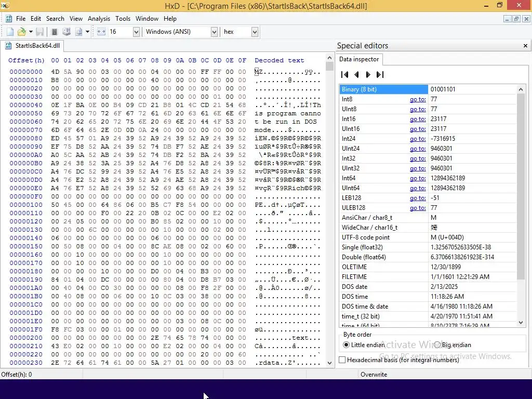Open the bytes per row dropdown showing 16
The width and height of the screenshot is (532, 399).
coord(136,32)
